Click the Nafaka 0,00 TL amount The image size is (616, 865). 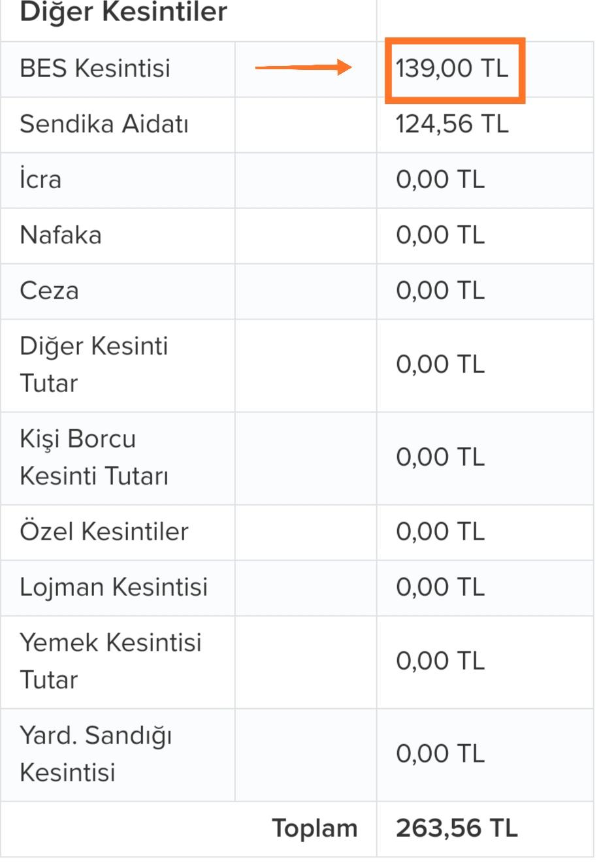440,235
